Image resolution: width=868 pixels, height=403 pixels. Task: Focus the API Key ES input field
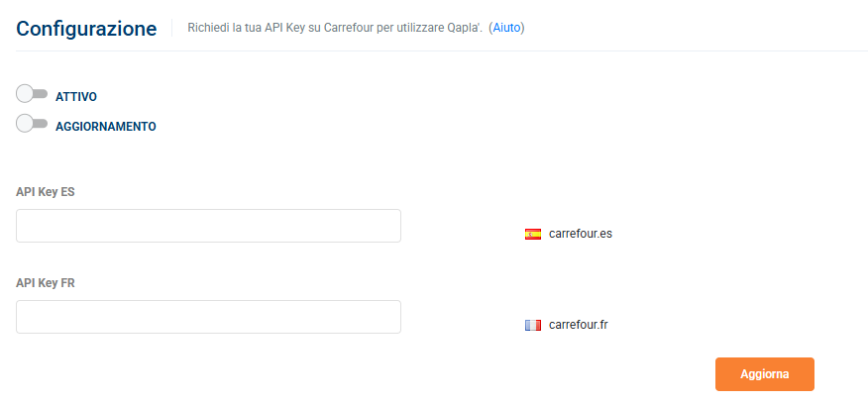click(208, 226)
